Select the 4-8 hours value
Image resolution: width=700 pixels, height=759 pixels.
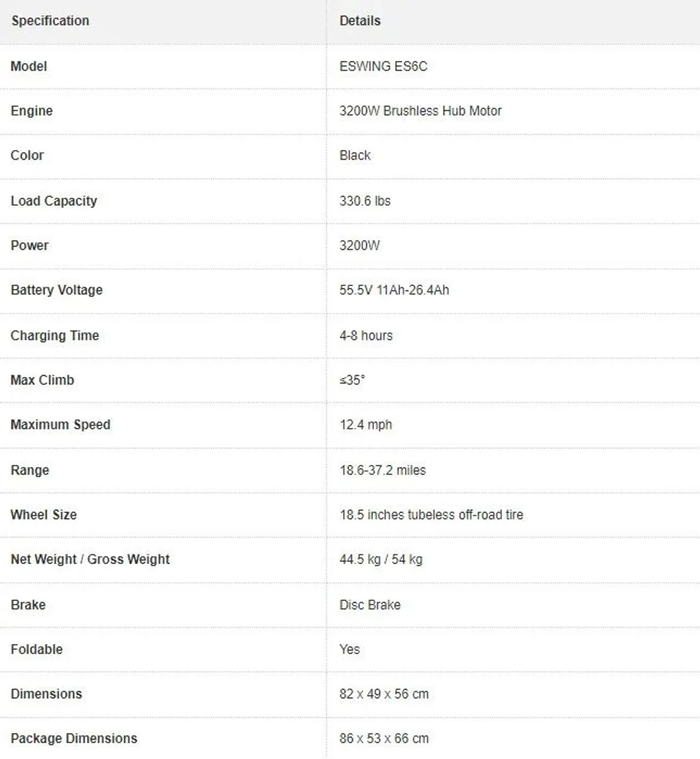point(365,336)
